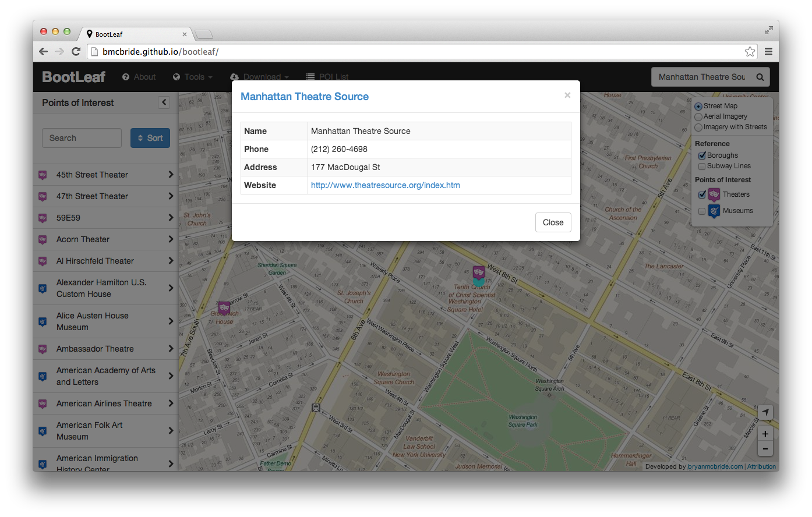812x517 pixels.
Task: Enable the Subway Lines layer checkbox
Action: [x=702, y=167]
